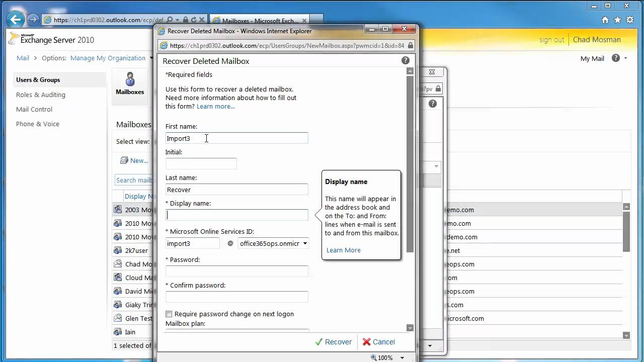Viewport: 644px width, 362px height.
Task: Click the Mail breadcrumb link
Action: [23, 58]
